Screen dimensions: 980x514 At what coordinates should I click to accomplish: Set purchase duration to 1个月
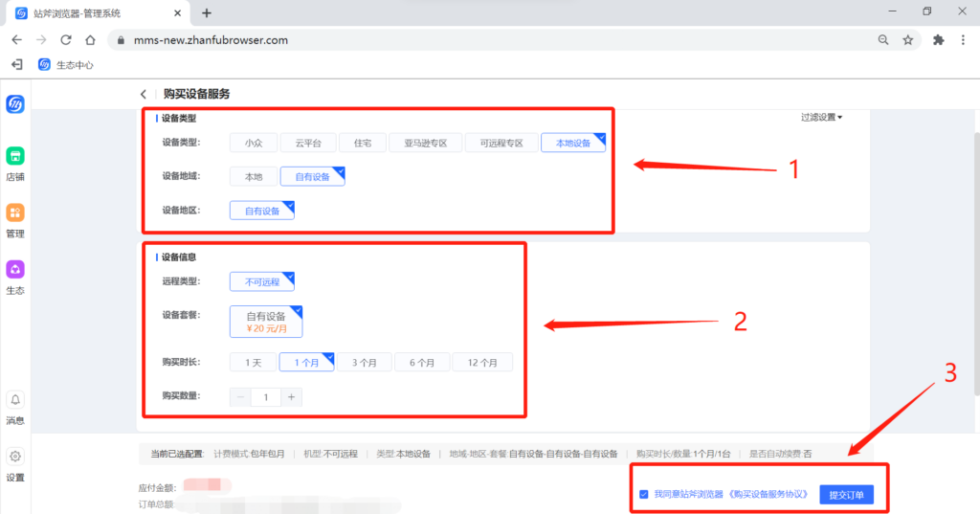306,363
